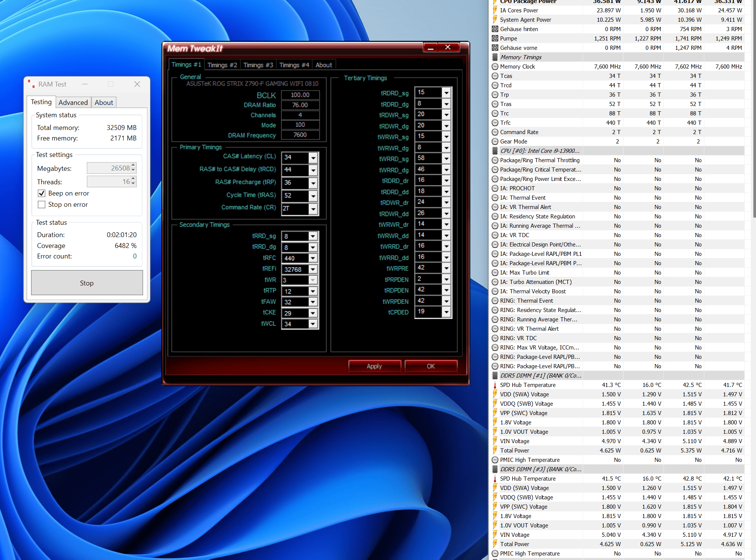Click the BCLK value field showing 100.00
This screenshot has width=756, height=560.
300,95
